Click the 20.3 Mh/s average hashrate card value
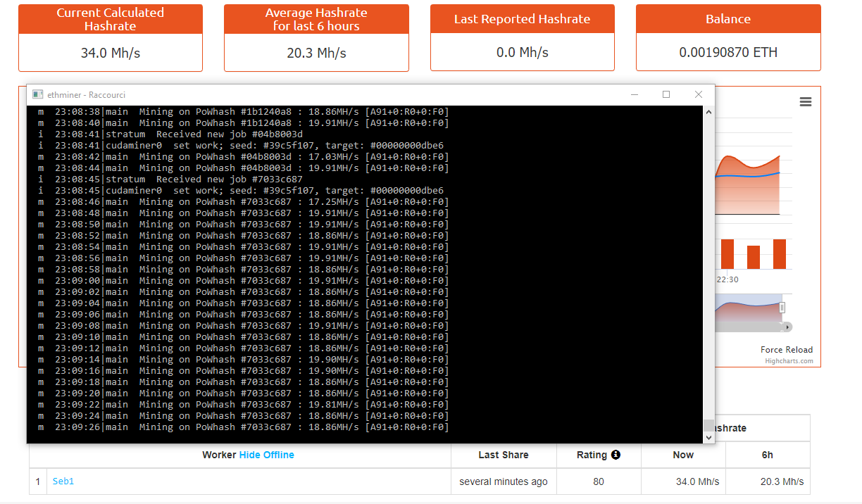The image size is (862, 504). pyautogui.click(x=316, y=53)
